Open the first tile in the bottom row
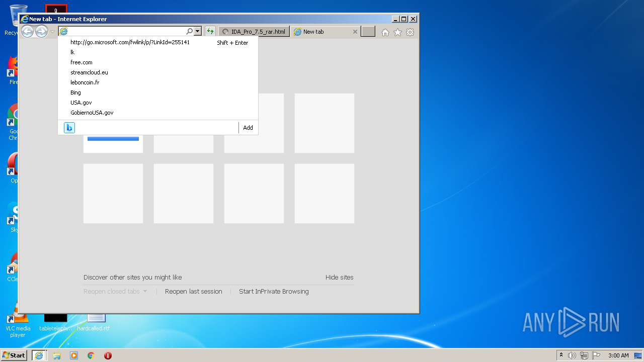The width and height of the screenshot is (644, 362). point(113,194)
